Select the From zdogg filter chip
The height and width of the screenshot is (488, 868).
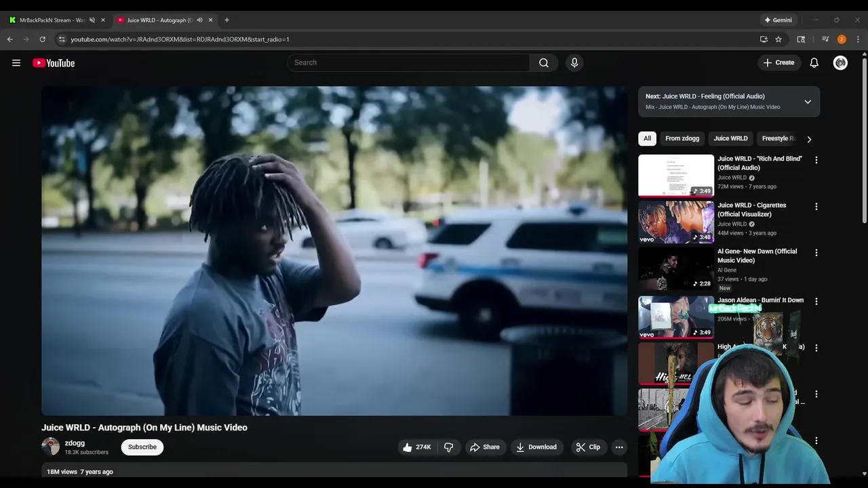tap(682, 138)
